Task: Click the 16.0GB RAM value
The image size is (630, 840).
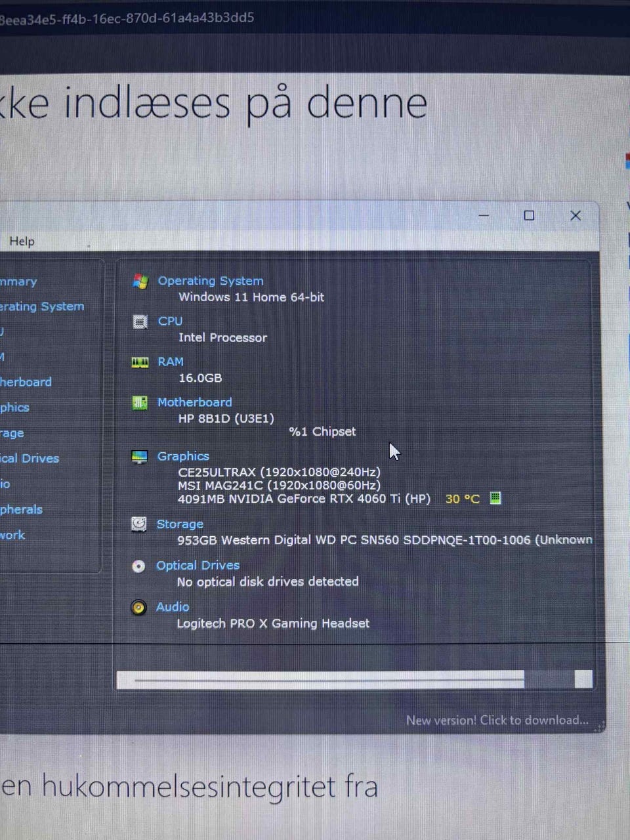Action: (200, 378)
